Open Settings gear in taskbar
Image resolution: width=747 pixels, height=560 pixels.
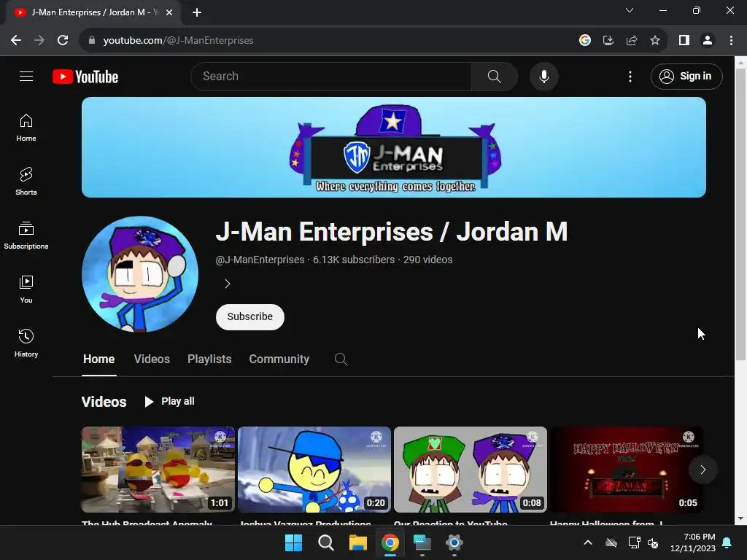454,542
